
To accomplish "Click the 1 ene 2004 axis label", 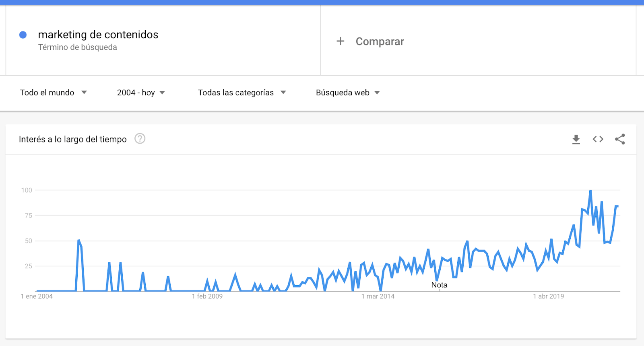I will click(37, 297).
